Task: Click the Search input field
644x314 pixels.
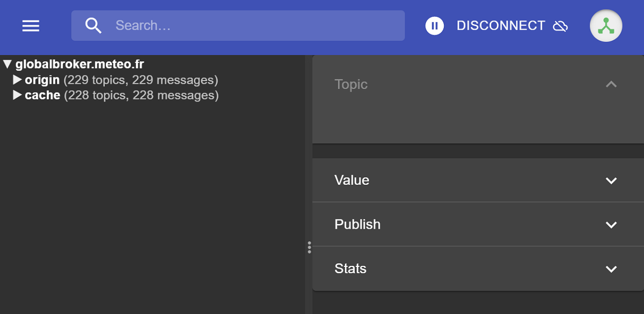Action: coord(236,25)
